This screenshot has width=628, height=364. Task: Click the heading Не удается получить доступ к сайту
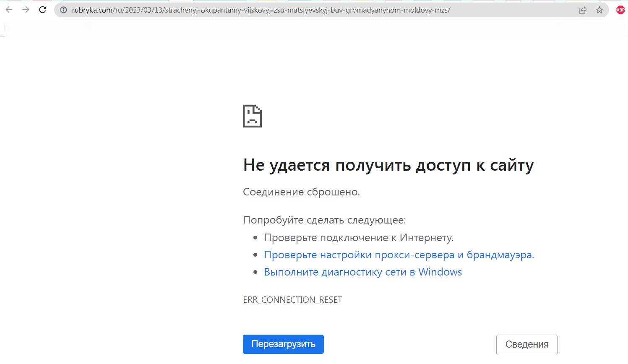point(388,165)
